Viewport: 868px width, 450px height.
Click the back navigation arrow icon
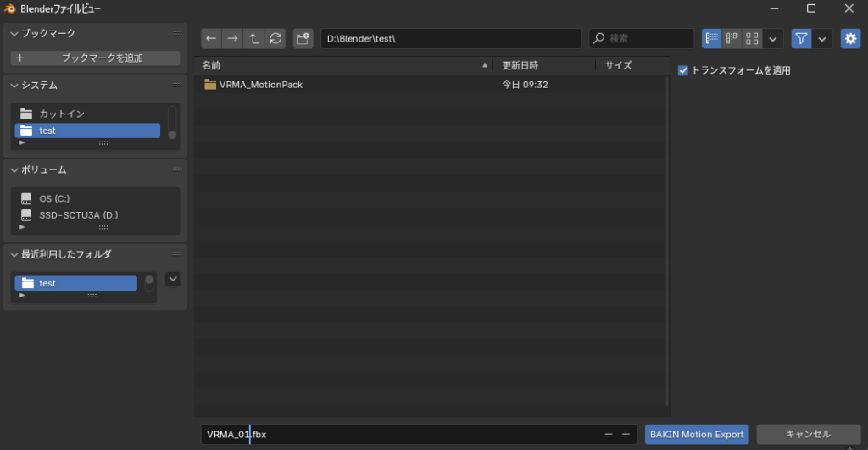211,39
